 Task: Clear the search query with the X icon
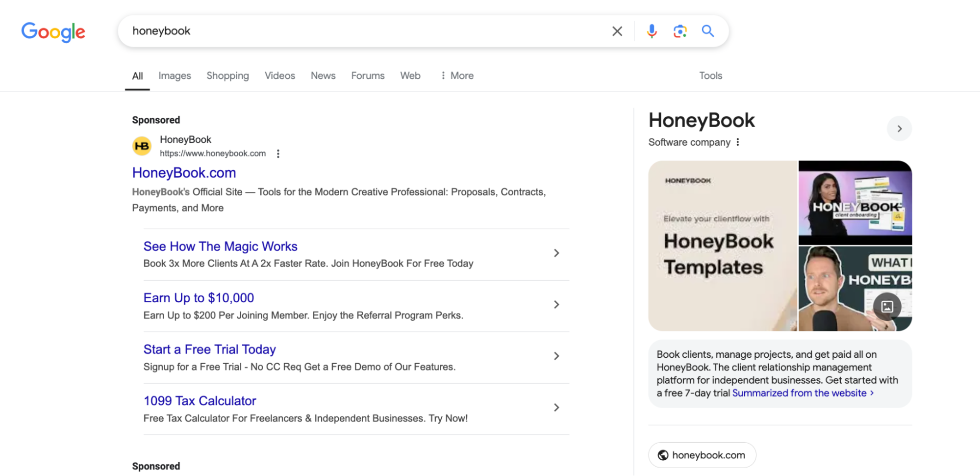point(616,31)
